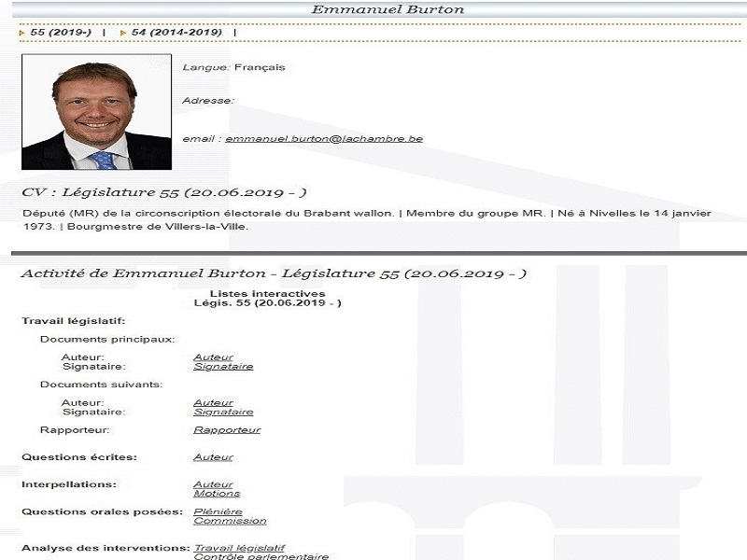Open Signataire link under Documents principaux
747x560 pixels.
click(223, 367)
